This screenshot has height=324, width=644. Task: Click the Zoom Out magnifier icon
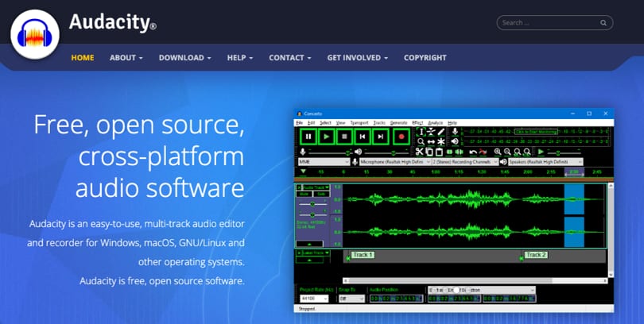tap(507, 152)
